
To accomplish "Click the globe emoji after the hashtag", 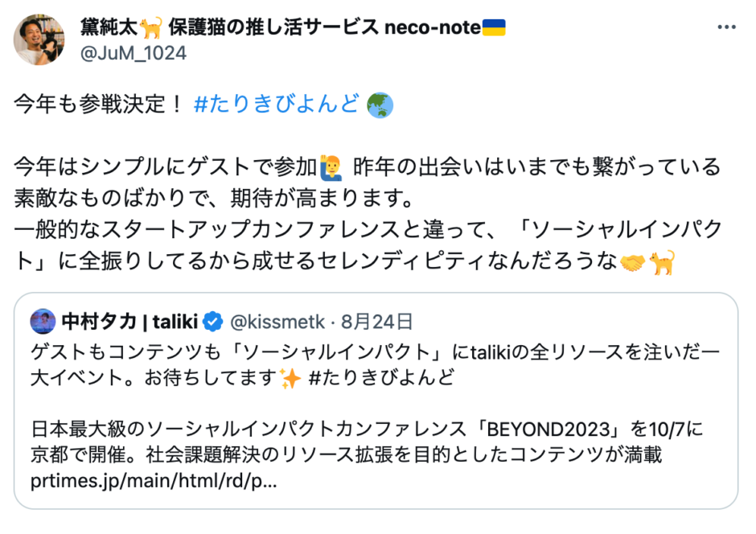I will click(x=378, y=105).
